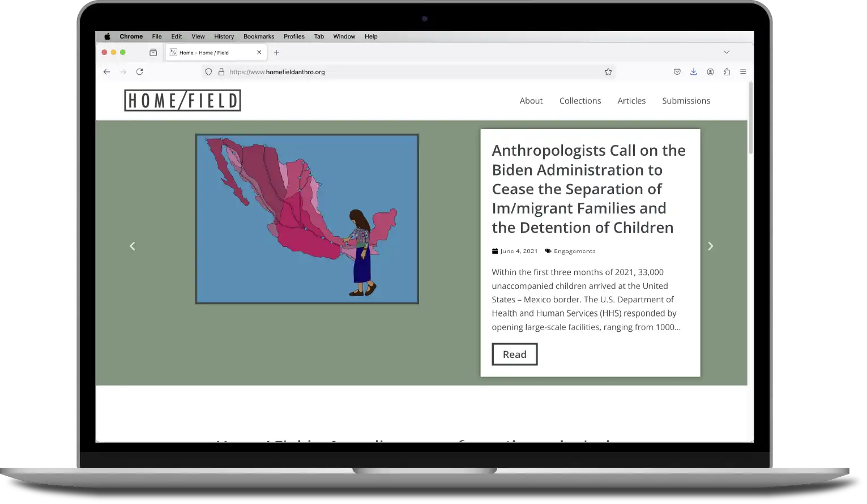Image resolution: width=867 pixels, height=504 pixels.
Task: Open the extensions puzzle icon
Action: pyautogui.click(x=727, y=72)
